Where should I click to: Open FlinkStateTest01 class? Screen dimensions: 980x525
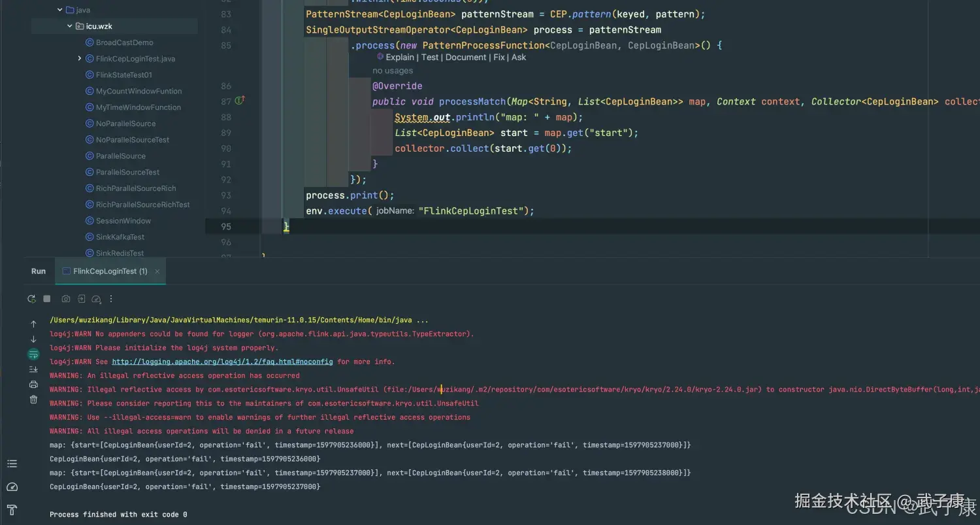point(123,75)
